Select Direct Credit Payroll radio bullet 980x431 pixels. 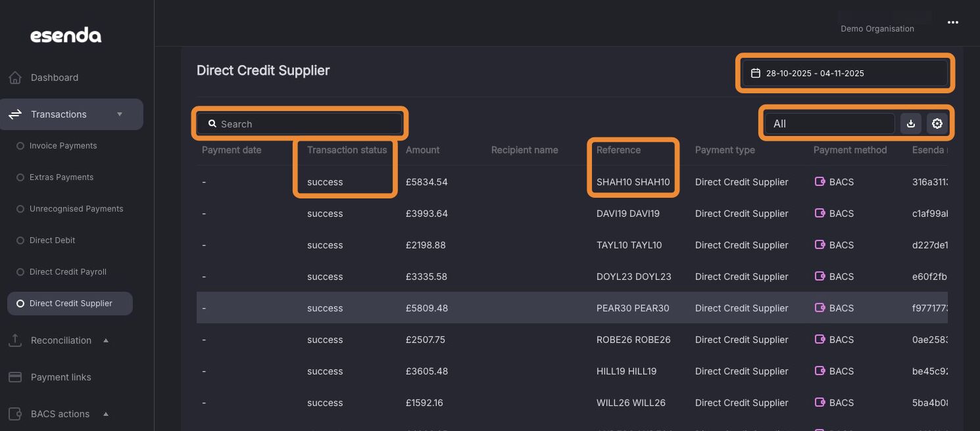pos(20,272)
